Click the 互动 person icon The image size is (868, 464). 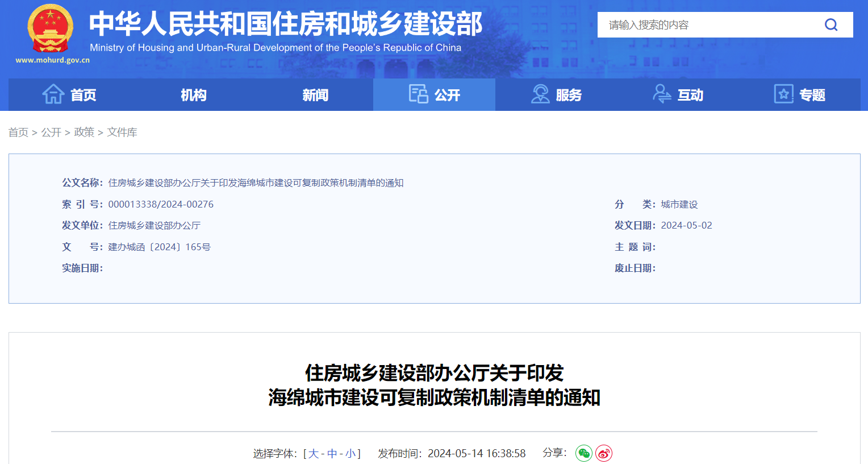click(x=662, y=94)
